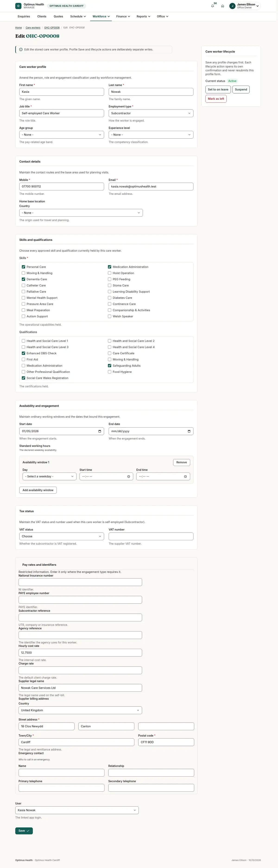Click the Mark as left button
Image resolution: width=278 pixels, height=868 pixels.
[216, 99]
